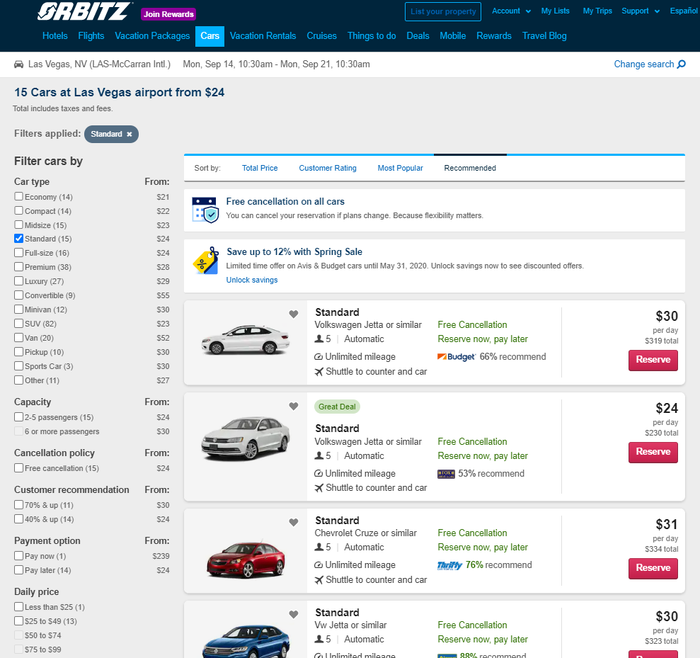Sort results by Total Price
This screenshot has width=700, height=658.
[260, 168]
